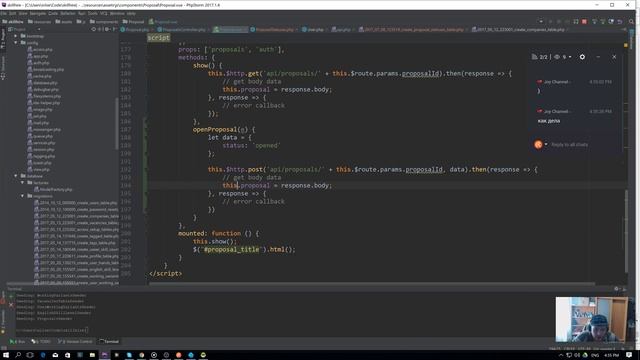Open Task View in the taskbar
640x360 pixels.
tap(30, 355)
